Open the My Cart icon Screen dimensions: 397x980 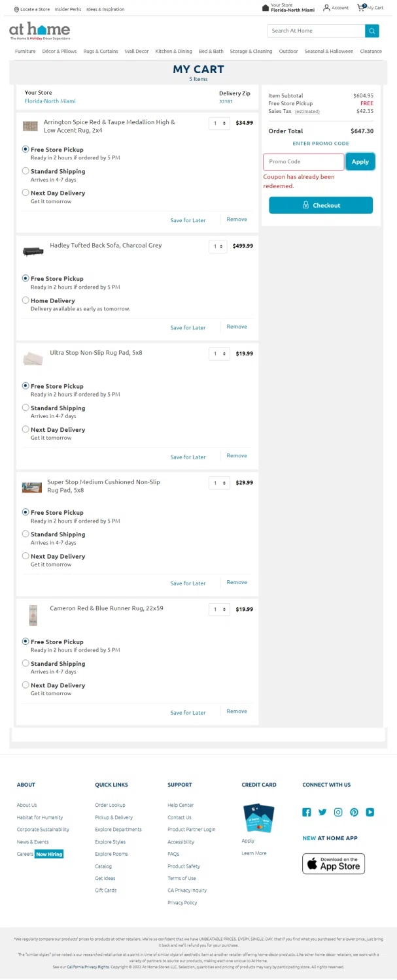point(361,8)
